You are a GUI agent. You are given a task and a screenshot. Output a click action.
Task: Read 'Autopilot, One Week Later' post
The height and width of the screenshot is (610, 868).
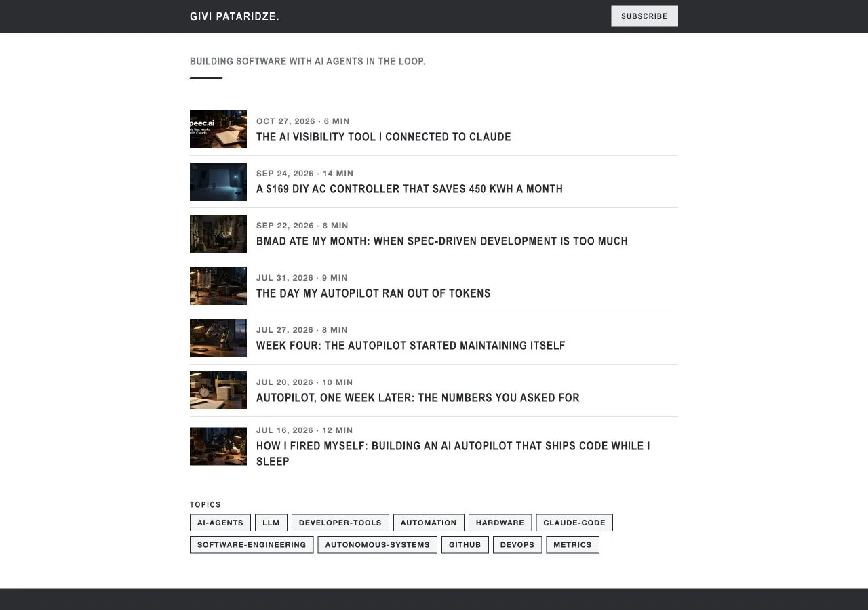tap(418, 398)
